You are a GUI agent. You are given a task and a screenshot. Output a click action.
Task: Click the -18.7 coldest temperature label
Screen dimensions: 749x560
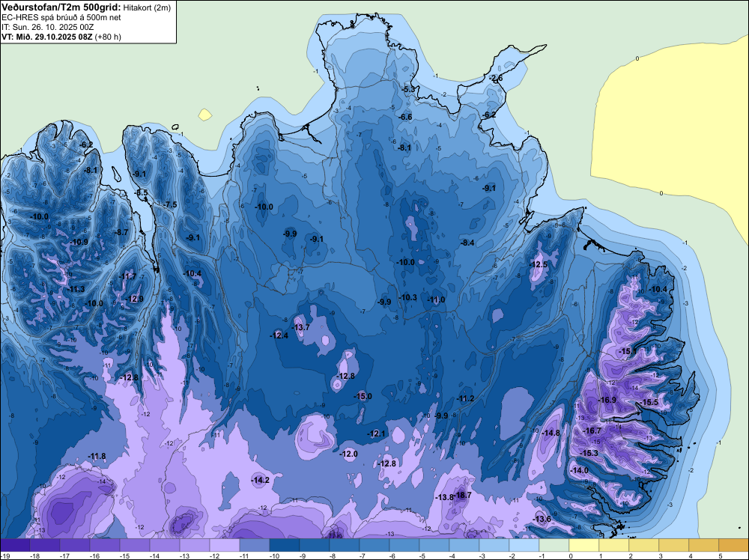[x=463, y=496]
